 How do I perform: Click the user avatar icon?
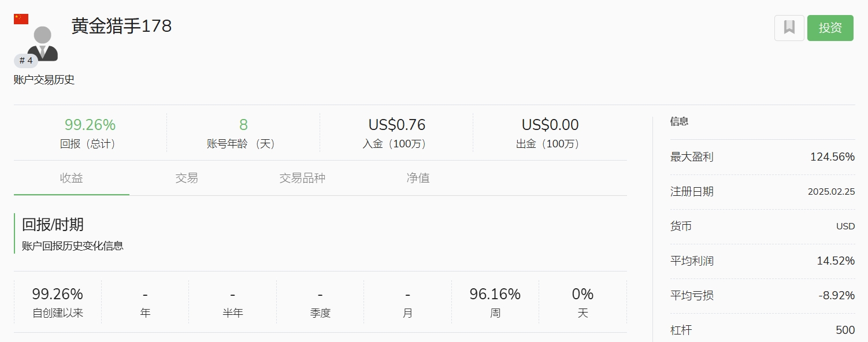[43, 43]
